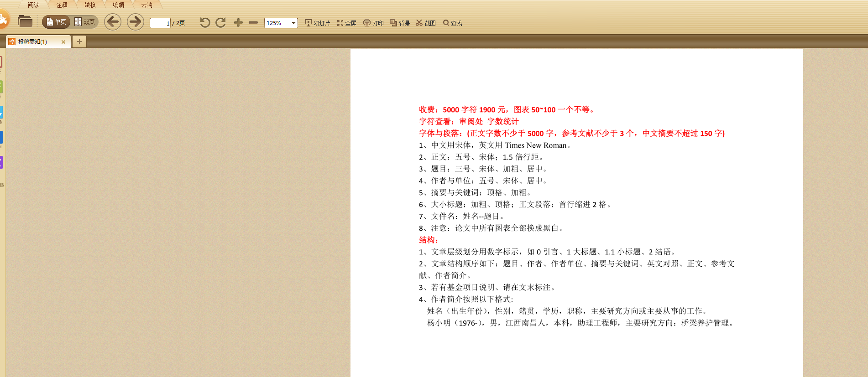Expand the 125% zoom dropdown
This screenshot has height=377, width=868.
tap(293, 23)
